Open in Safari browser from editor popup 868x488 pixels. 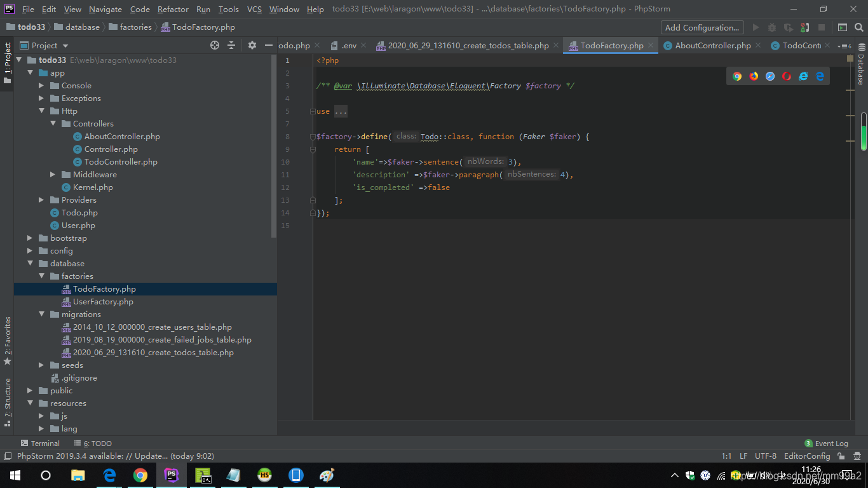[770, 76]
